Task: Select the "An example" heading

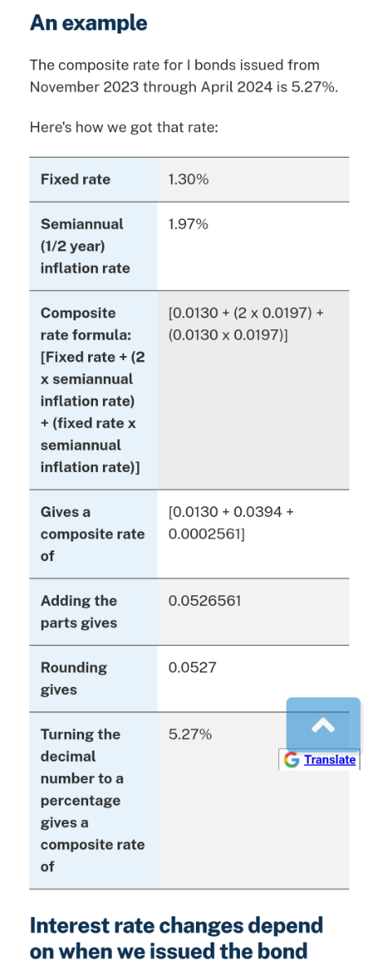Action: pyautogui.click(x=88, y=23)
